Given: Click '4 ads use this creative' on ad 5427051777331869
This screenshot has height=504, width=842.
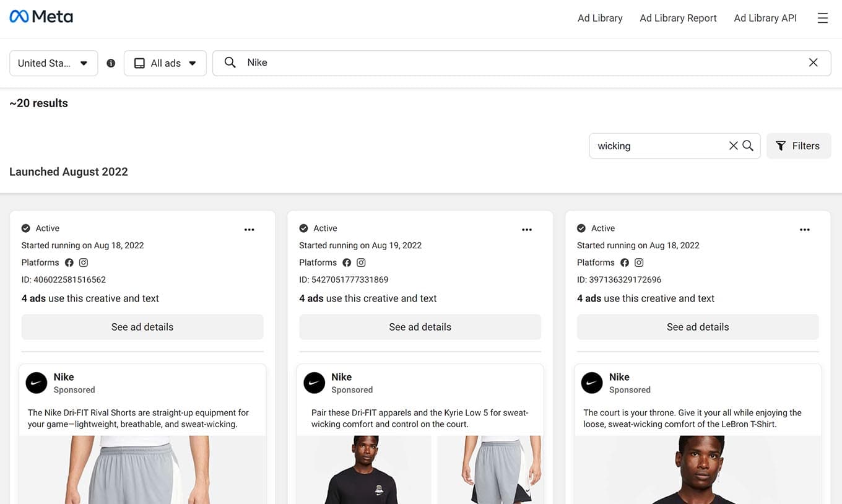Looking at the screenshot, I should coord(368,298).
